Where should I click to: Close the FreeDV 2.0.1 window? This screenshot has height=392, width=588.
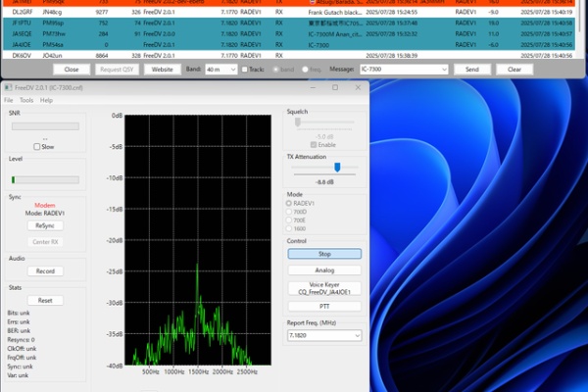(x=358, y=87)
